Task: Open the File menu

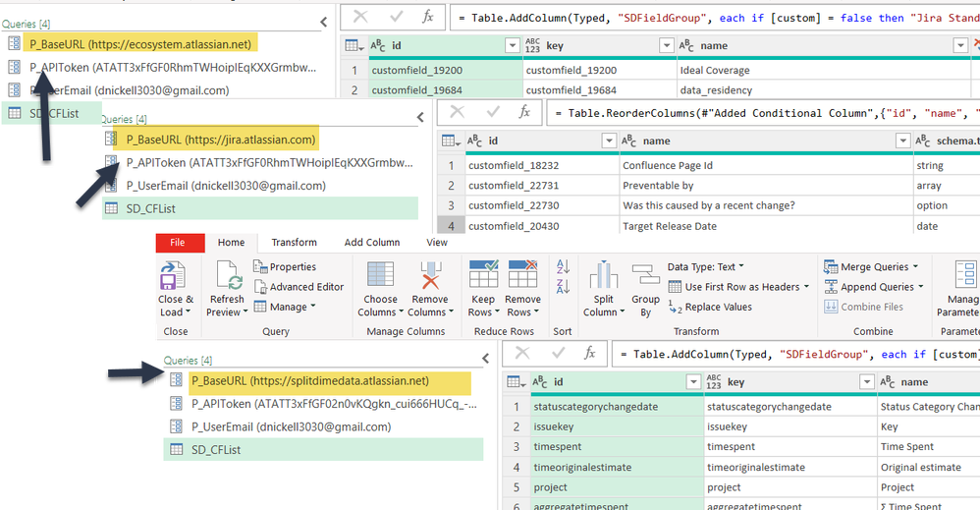Action: point(178,243)
